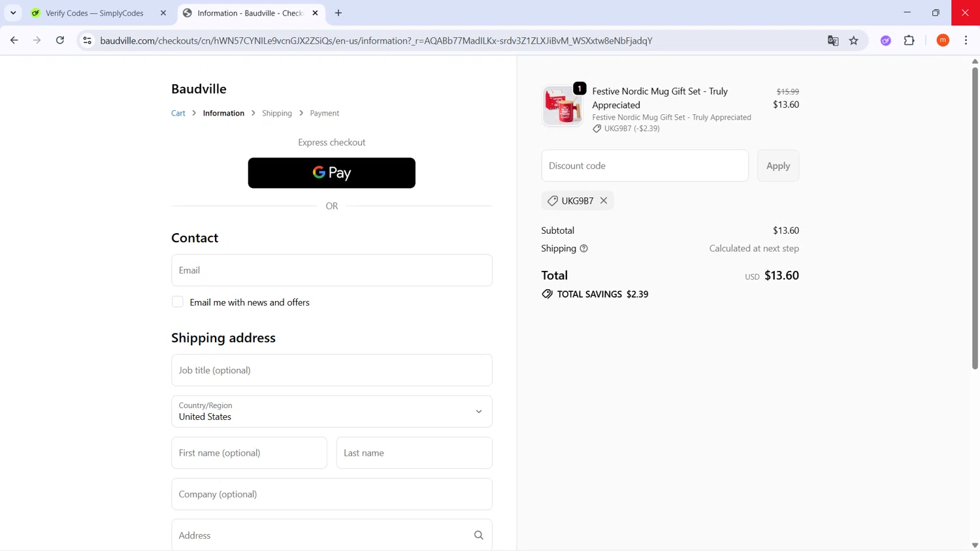View site information icon in address bar
This screenshot has width=980, height=551.
pyautogui.click(x=87, y=40)
